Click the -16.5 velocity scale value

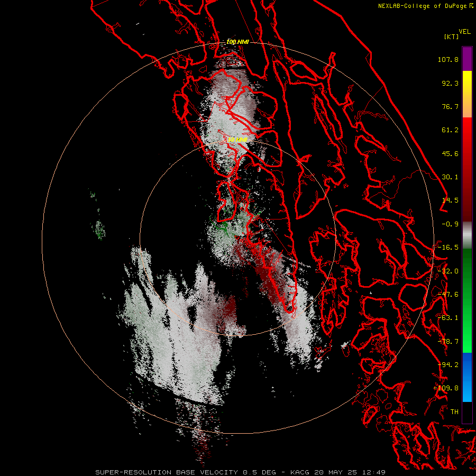pyautogui.click(x=448, y=248)
